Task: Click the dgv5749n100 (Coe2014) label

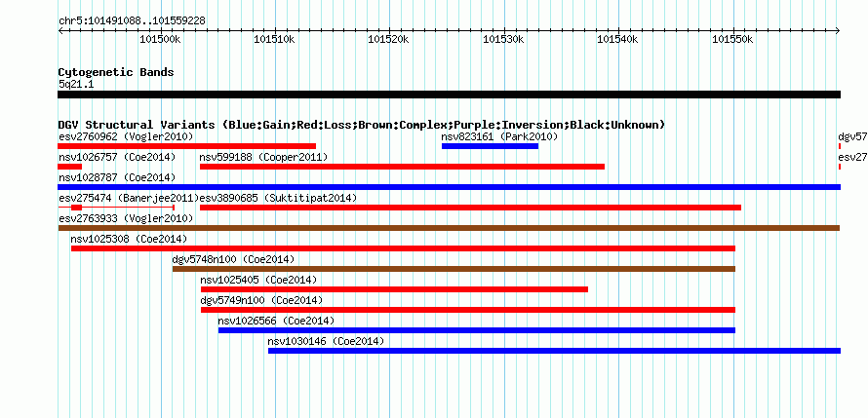Action: tap(261, 300)
